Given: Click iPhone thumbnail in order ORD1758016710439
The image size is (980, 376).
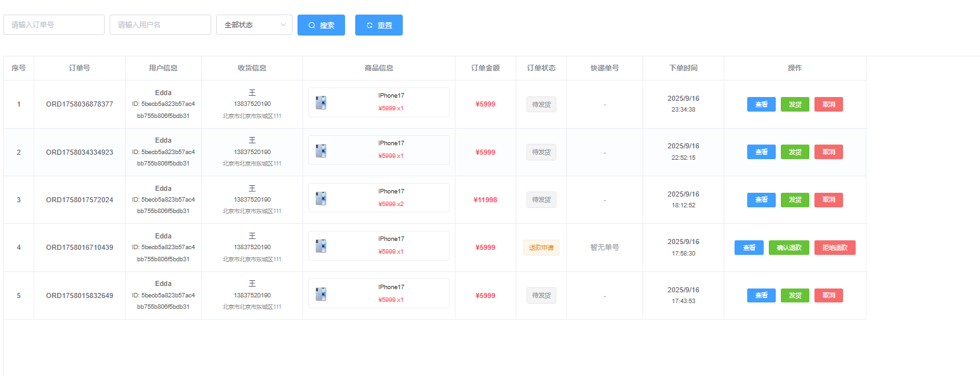Looking at the screenshot, I should point(321,246).
